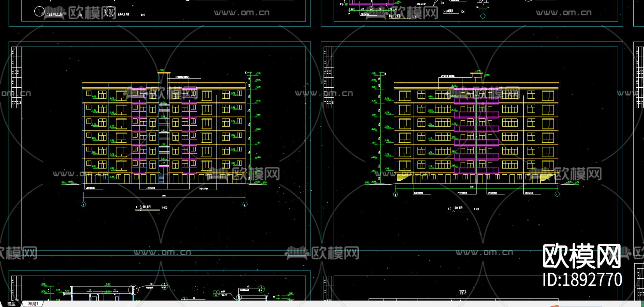Click the large 欧模网 logo
Image resolution: width=644 pixels, height=307 pixels.
(581, 256)
